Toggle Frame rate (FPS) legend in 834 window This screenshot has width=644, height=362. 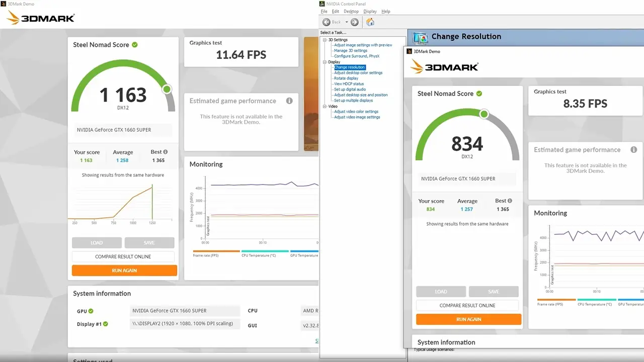click(556, 302)
